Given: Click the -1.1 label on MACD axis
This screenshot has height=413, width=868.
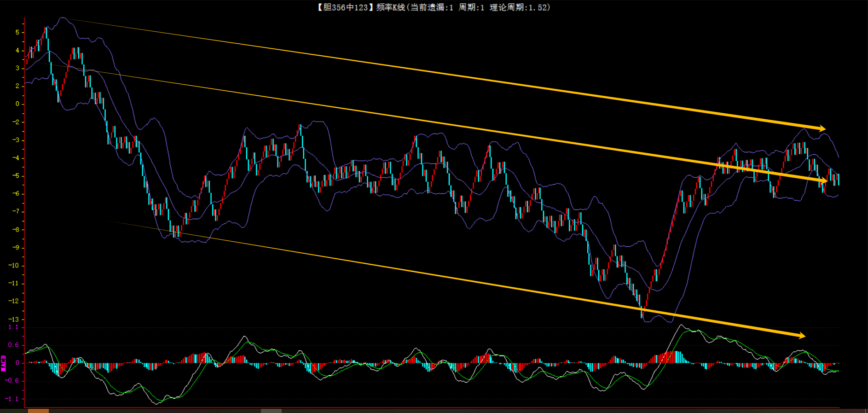Looking at the screenshot, I should click(x=12, y=399).
